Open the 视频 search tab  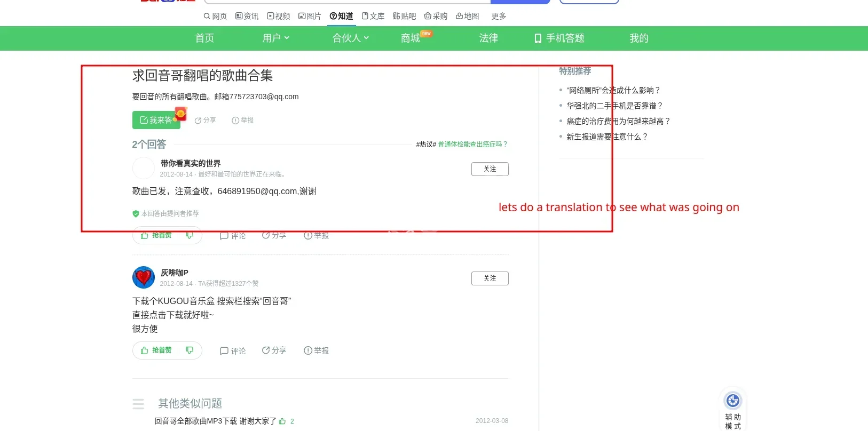tap(279, 16)
